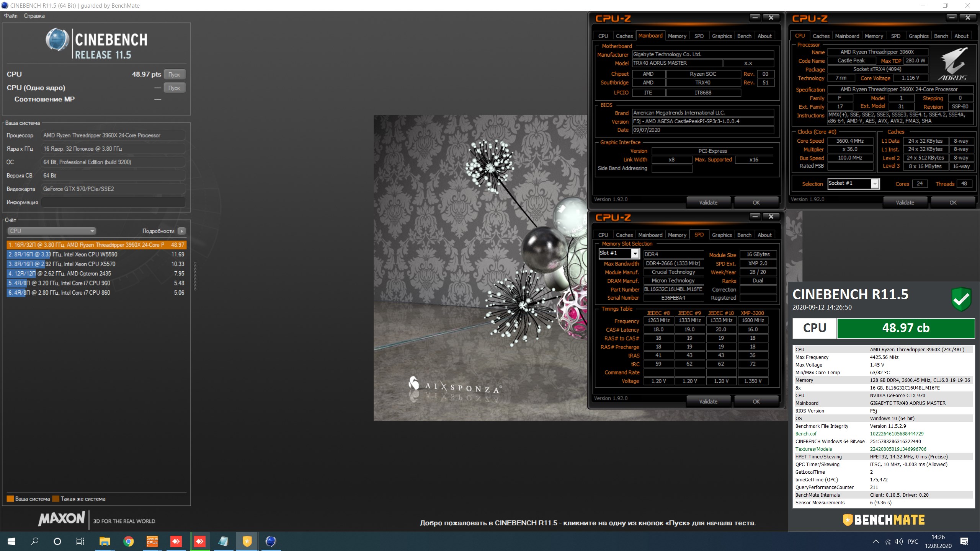Click Ваша система orange legend swatch
The width and height of the screenshot is (980, 551).
pyautogui.click(x=10, y=499)
